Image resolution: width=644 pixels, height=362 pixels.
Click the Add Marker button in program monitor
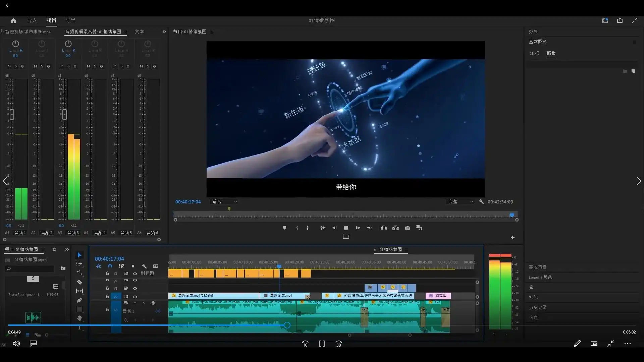coord(284,228)
